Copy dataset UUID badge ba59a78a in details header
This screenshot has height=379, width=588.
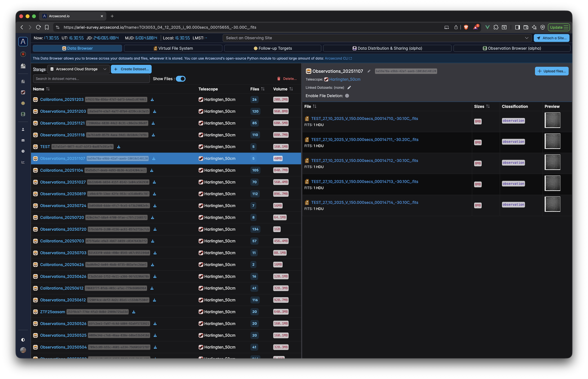[406, 71]
